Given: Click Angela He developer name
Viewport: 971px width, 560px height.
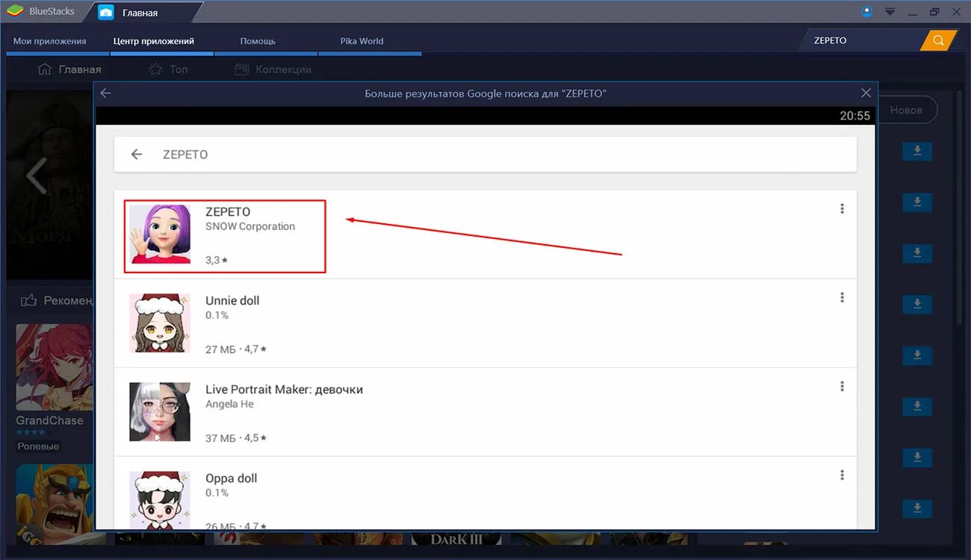Looking at the screenshot, I should click(229, 404).
